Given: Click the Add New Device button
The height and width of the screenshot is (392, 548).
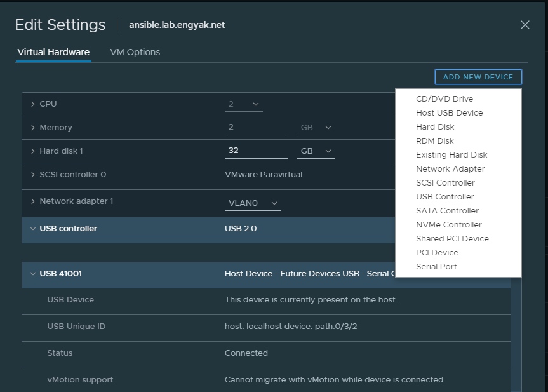Looking at the screenshot, I should (478, 77).
